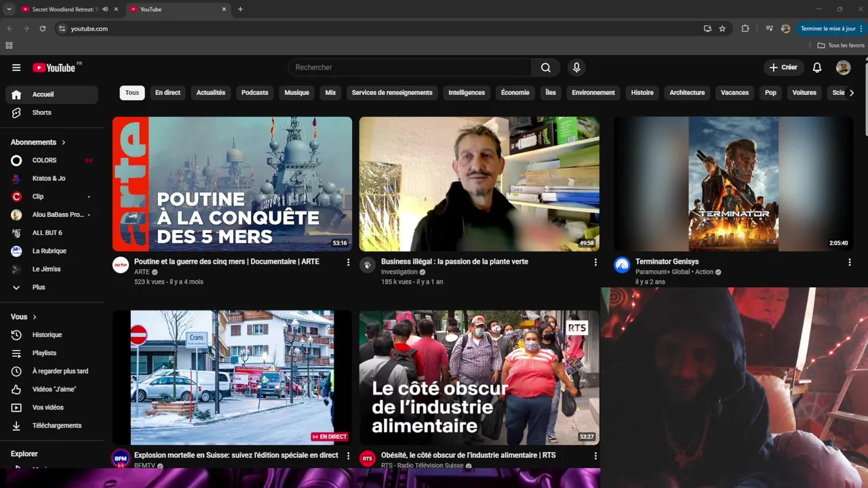
Task: Open Vos vidéos
Action: [52, 407]
